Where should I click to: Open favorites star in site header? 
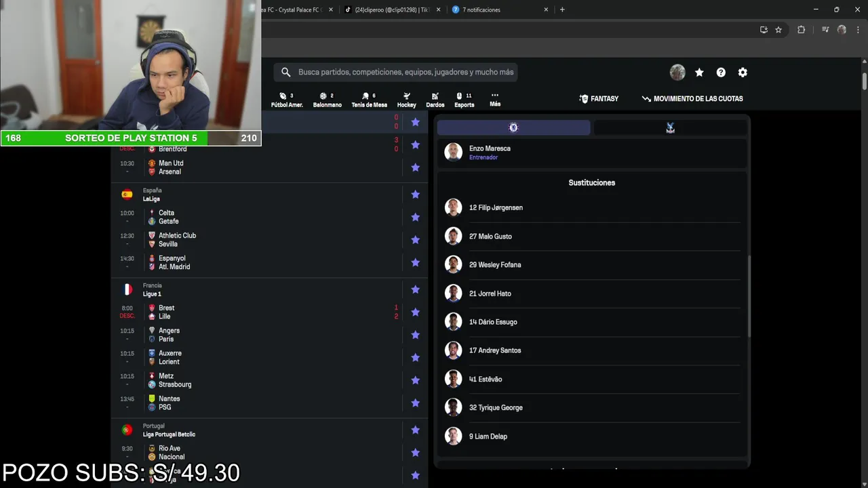tap(699, 73)
